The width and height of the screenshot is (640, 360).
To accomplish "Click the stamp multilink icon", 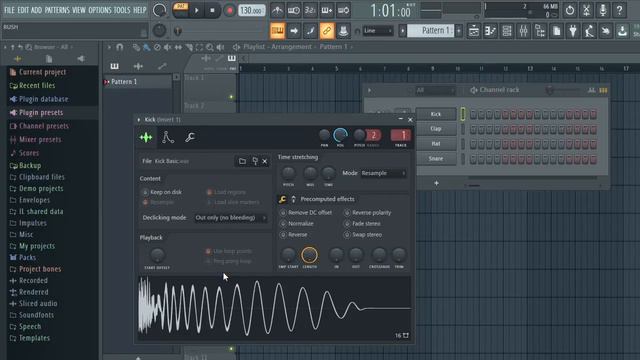I will (x=343, y=31).
